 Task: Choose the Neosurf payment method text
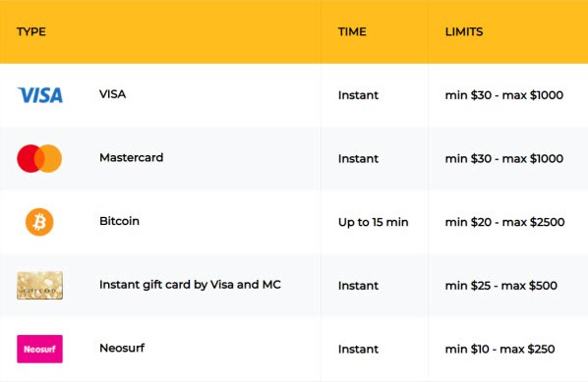[x=122, y=348]
